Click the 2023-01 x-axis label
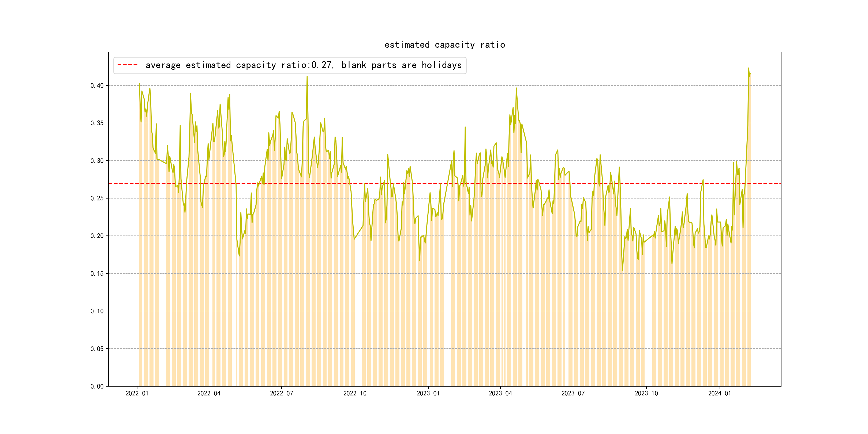 [428, 393]
